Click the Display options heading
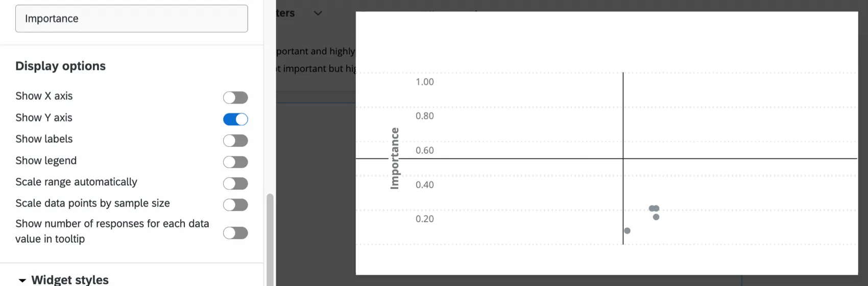 [x=60, y=66]
